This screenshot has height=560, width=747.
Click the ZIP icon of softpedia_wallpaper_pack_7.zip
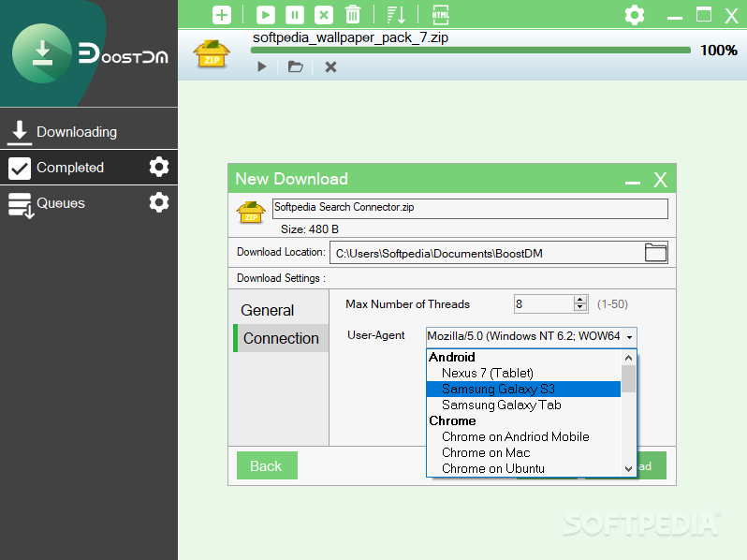tap(212, 53)
